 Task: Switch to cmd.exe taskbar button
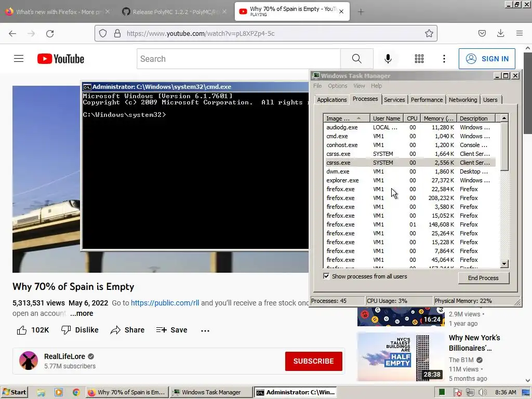point(296,392)
